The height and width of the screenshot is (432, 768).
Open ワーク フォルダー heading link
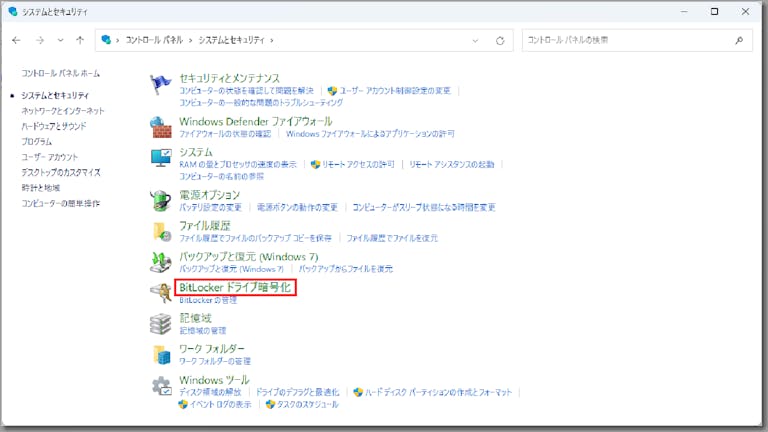pyautogui.click(x=212, y=349)
